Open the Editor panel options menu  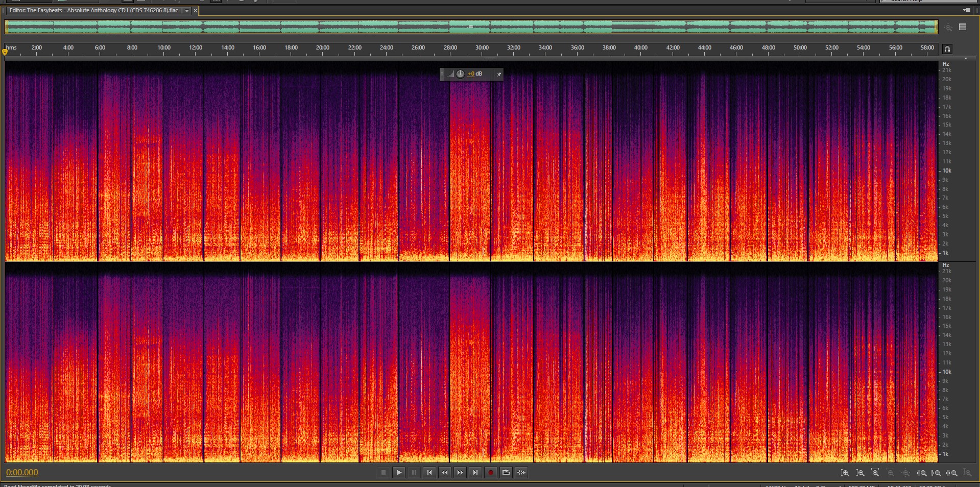tap(966, 10)
